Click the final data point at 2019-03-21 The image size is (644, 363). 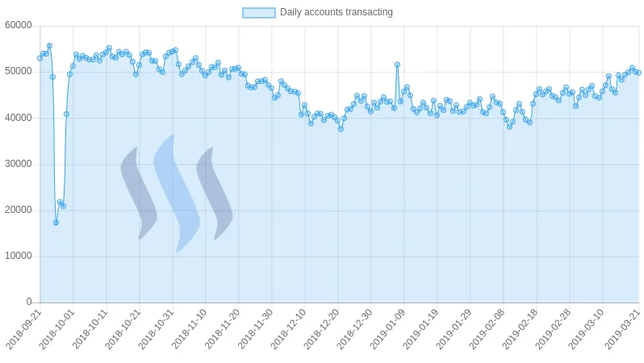click(x=638, y=73)
